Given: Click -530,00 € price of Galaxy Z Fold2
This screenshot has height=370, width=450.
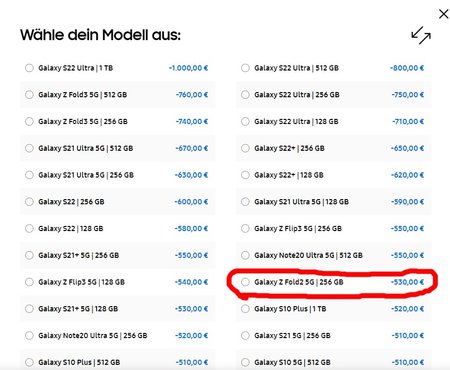Looking at the screenshot, I should pyautogui.click(x=408, y=282).
